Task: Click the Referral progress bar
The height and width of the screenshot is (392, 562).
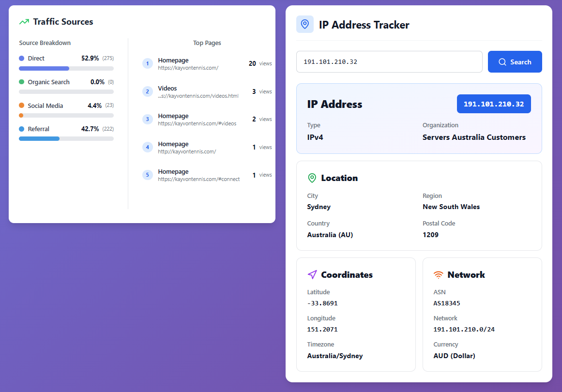Action: 66,138
